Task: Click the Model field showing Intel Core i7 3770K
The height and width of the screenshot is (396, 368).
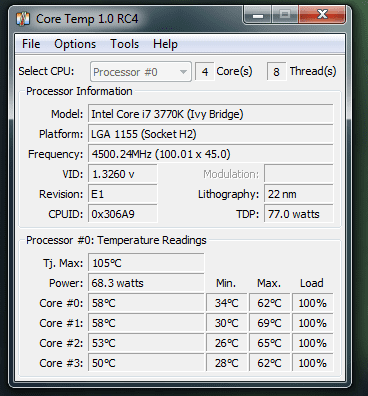Action: [211, 114]
